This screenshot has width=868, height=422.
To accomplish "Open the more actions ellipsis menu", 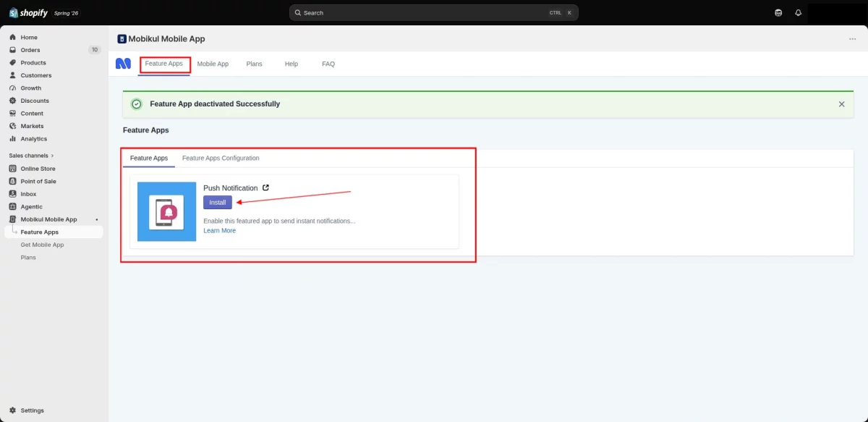I will 852,39.
